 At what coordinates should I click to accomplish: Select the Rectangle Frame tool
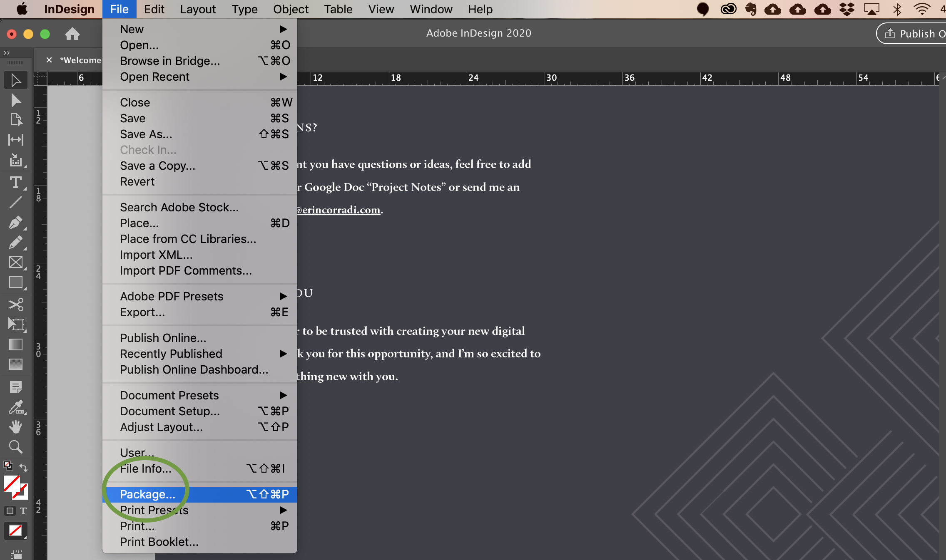[x=16, y=263]
